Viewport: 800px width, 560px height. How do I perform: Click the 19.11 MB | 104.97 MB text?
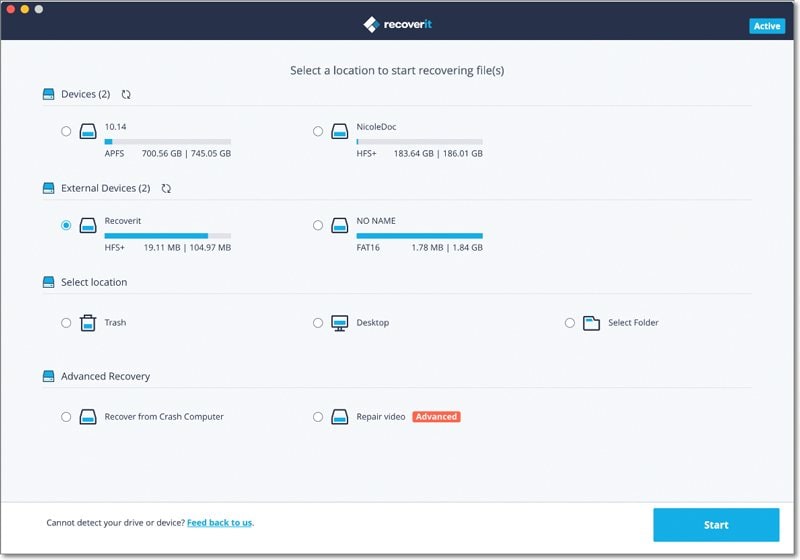point(187,247)
